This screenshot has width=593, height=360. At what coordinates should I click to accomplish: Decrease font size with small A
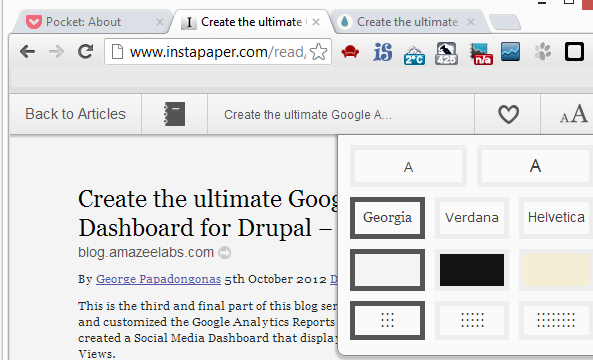408,166
